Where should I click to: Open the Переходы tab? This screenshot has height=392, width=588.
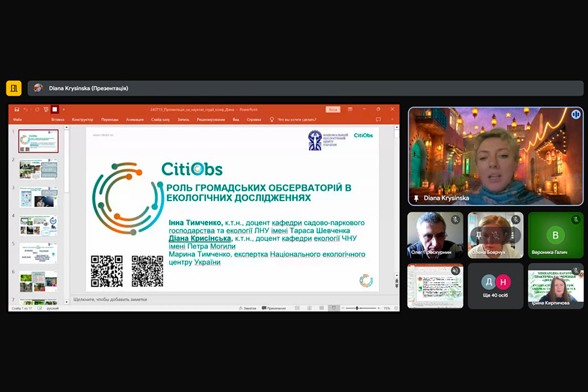(110, 120)
